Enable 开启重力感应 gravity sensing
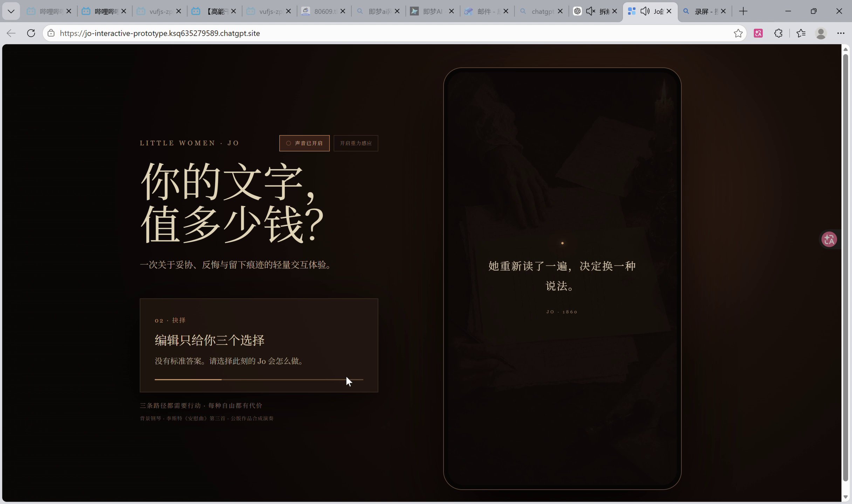Screen dimensions: 852x504 356,143
